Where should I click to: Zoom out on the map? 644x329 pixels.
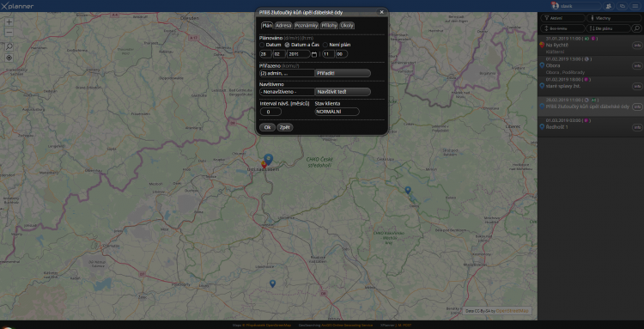point(9,33)
